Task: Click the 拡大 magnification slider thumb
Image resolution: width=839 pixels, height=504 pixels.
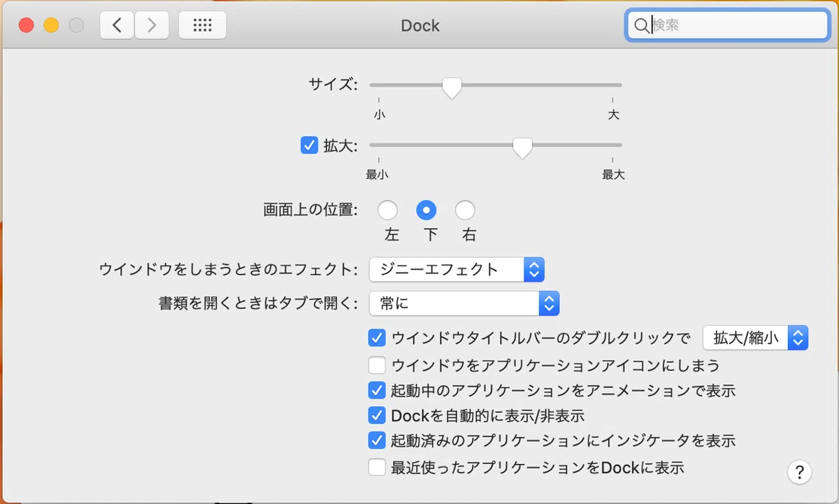Action: 522,147
